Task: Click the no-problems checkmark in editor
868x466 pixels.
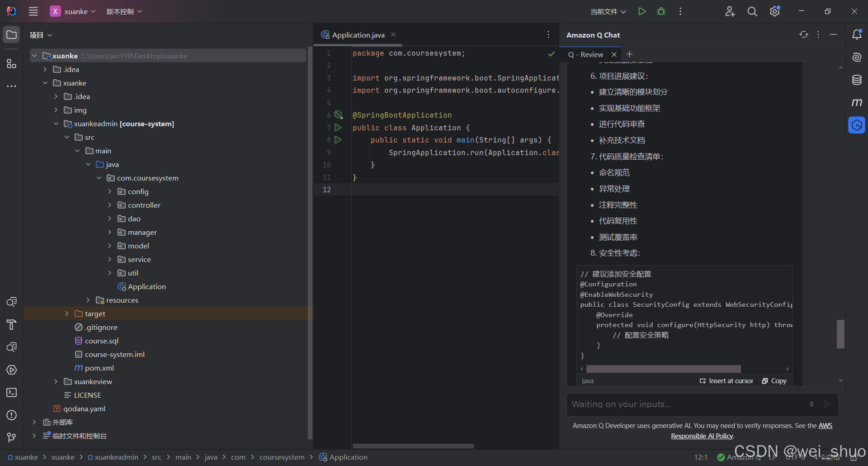Action: pos(551,54)
